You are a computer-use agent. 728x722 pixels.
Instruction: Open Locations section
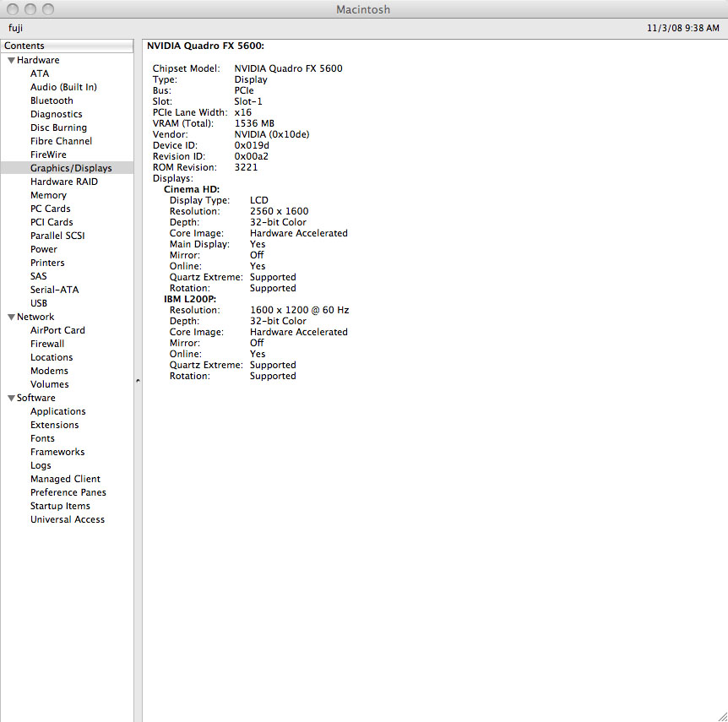click(x=52, y=357)
